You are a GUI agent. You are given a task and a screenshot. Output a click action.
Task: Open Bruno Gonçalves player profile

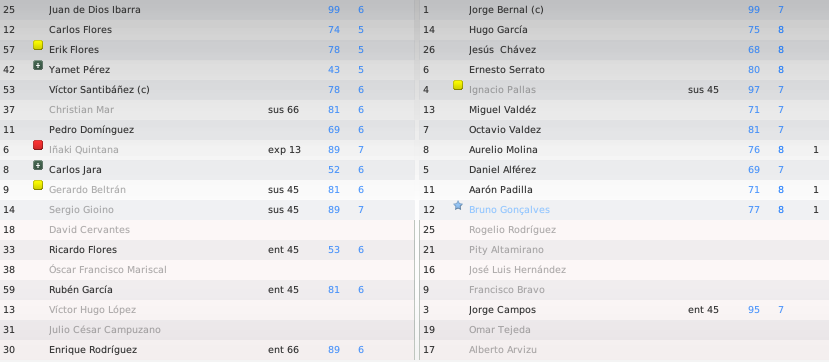tap(509, 210)
